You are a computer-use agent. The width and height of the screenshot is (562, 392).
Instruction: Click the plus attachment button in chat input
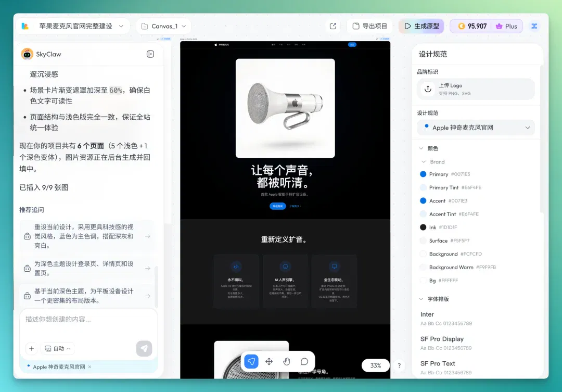click(x=32, y=349)
